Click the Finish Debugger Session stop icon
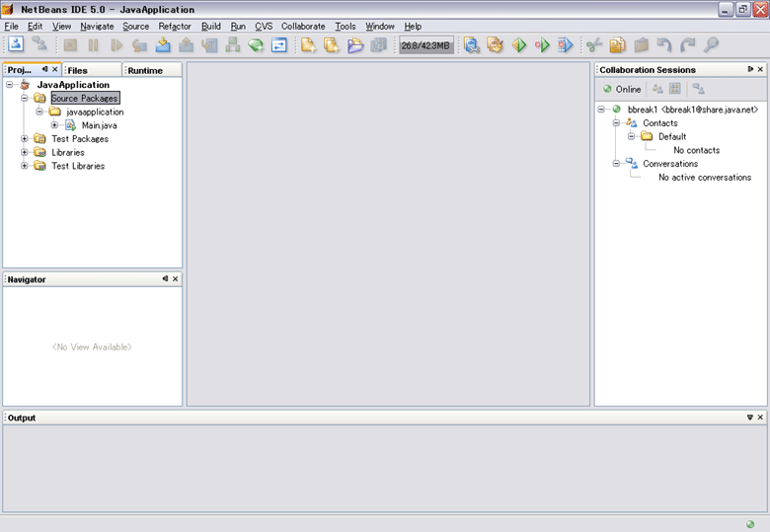The width and height of the screenshot is (770, 532). tap(70, 45)
